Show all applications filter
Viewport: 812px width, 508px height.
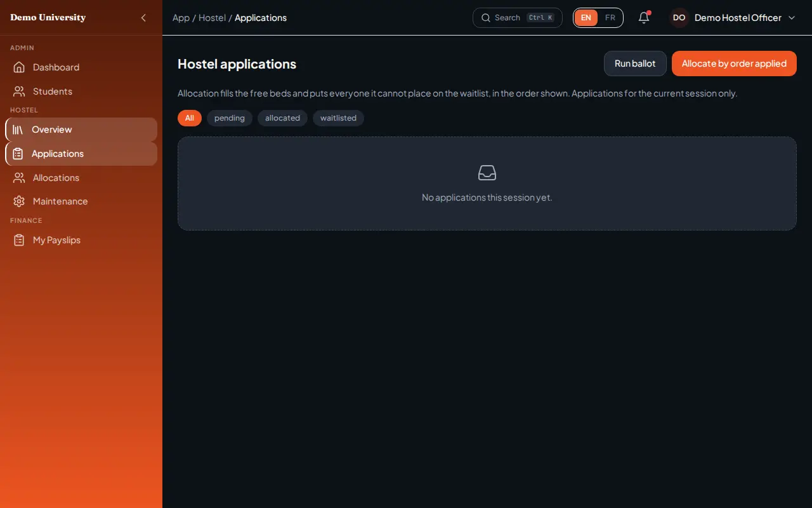click(x=190, y=118)
